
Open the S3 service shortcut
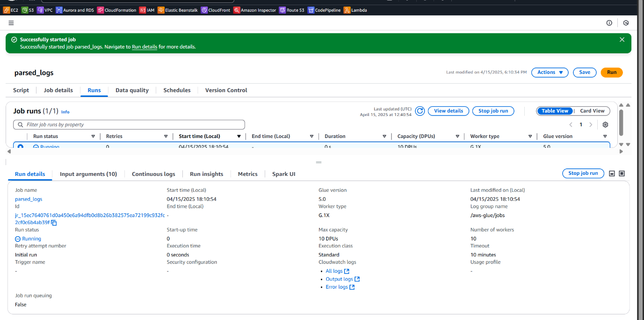[x=28, y=10]
